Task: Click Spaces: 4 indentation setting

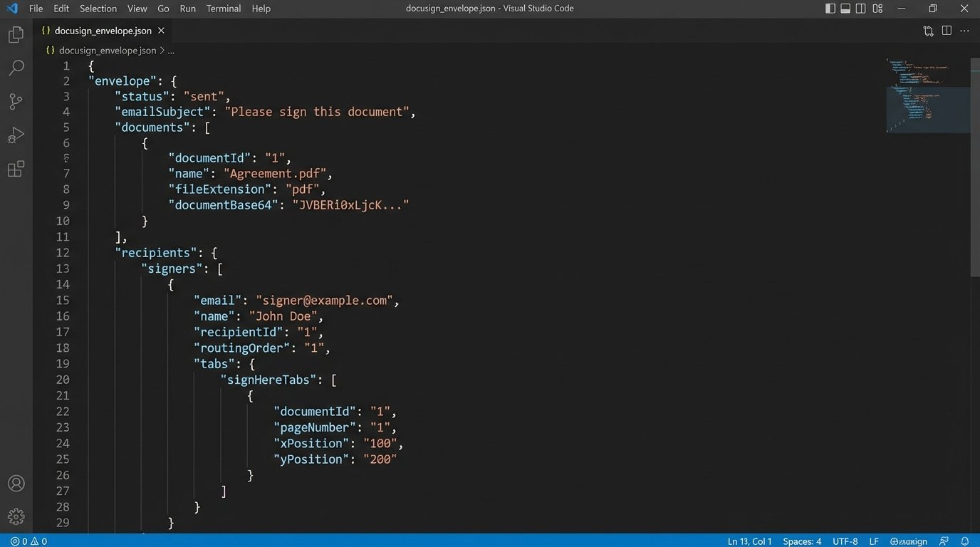Action: coord(802,541)
